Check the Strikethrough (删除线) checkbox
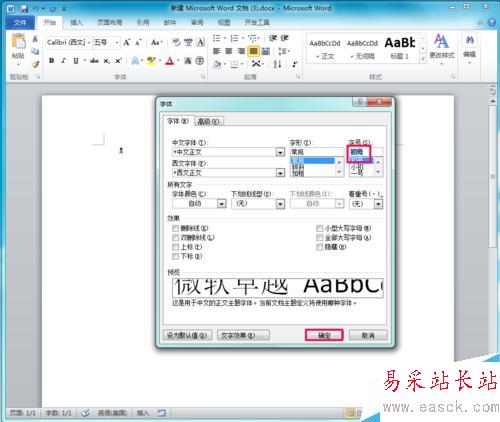 tap(175, 228)
